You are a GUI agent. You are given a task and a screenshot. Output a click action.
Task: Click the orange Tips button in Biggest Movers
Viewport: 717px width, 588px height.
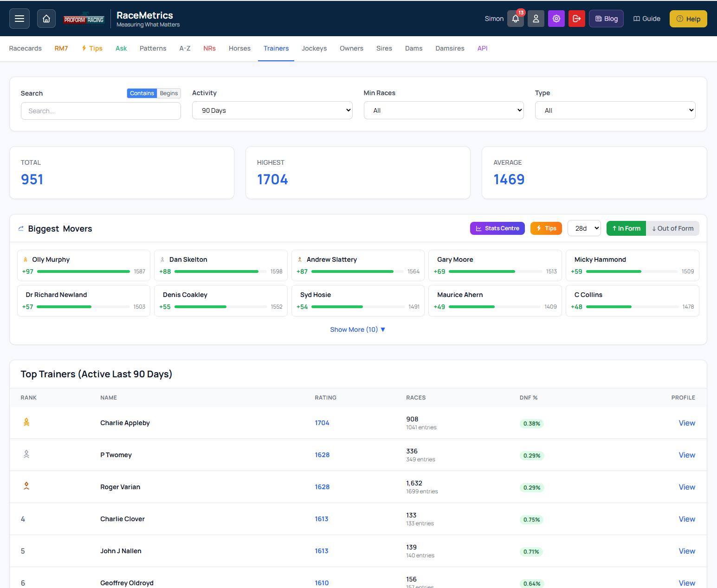[546, 228]
